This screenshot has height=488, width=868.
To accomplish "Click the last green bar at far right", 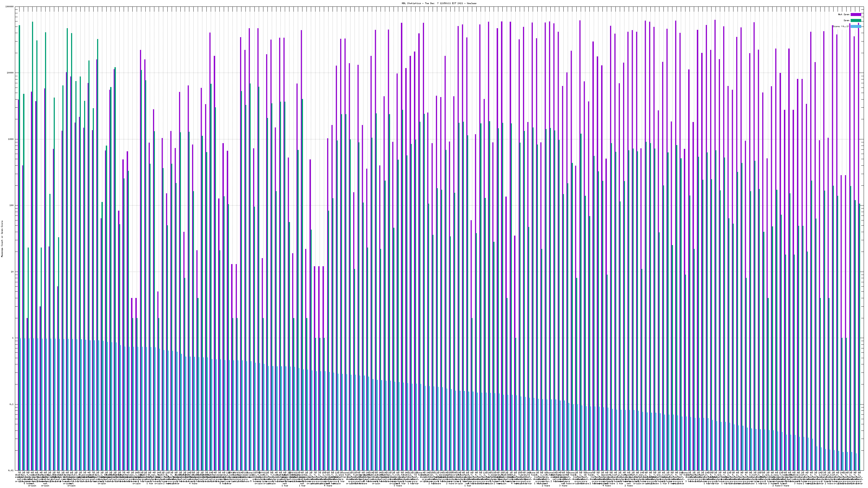I will (x=859, y=337).
